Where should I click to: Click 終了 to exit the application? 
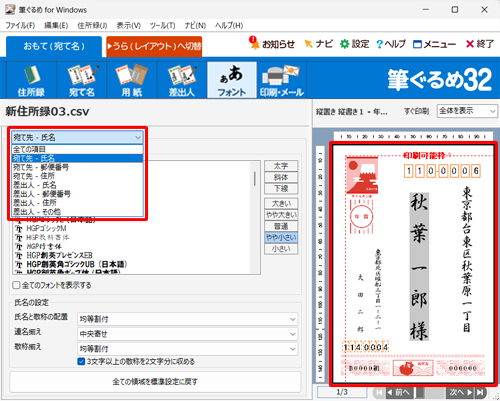pyautogui.click(x=480, y=44)
